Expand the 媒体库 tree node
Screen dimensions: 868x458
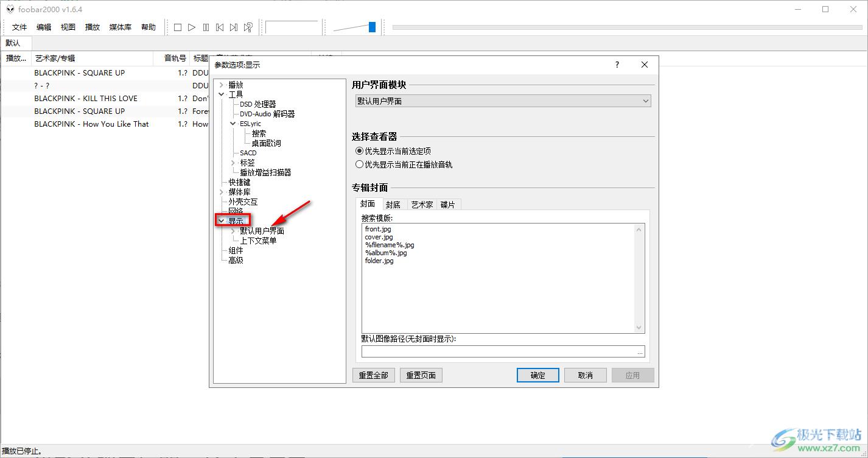[221, 192]
